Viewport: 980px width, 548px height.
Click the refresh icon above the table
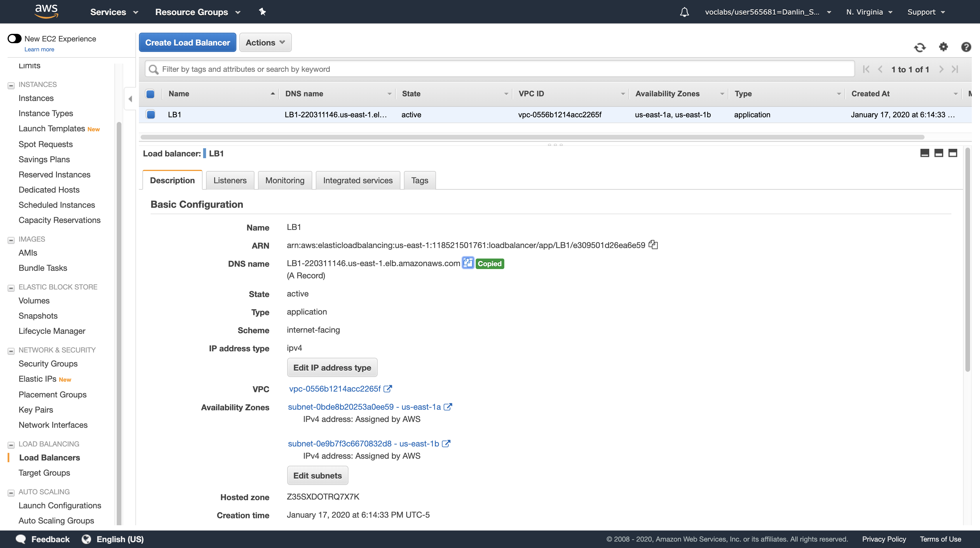pos(920,47)
